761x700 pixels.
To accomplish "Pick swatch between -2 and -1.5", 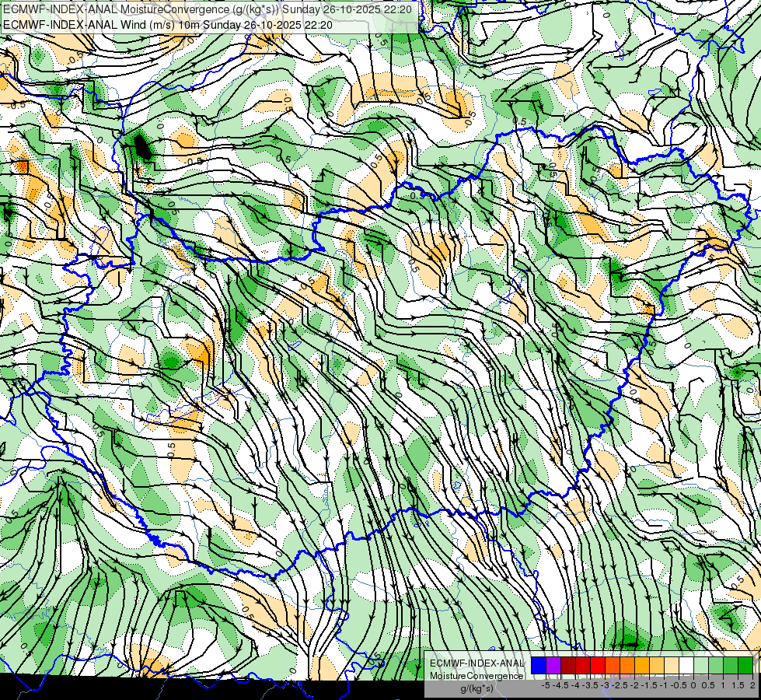I will [x=642, y=665].
